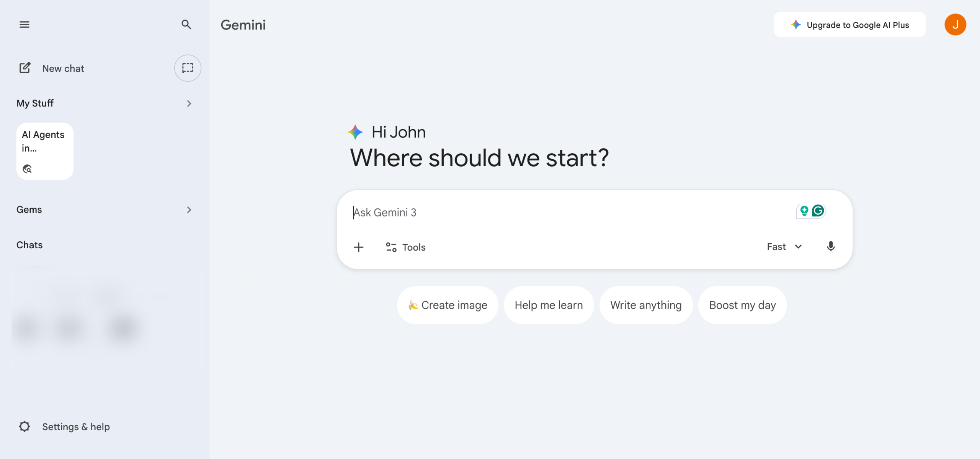Collapse the sidebar with the hamburger menu icon
The width and height of the screenshot is (980, 459).
click(24, 25)
